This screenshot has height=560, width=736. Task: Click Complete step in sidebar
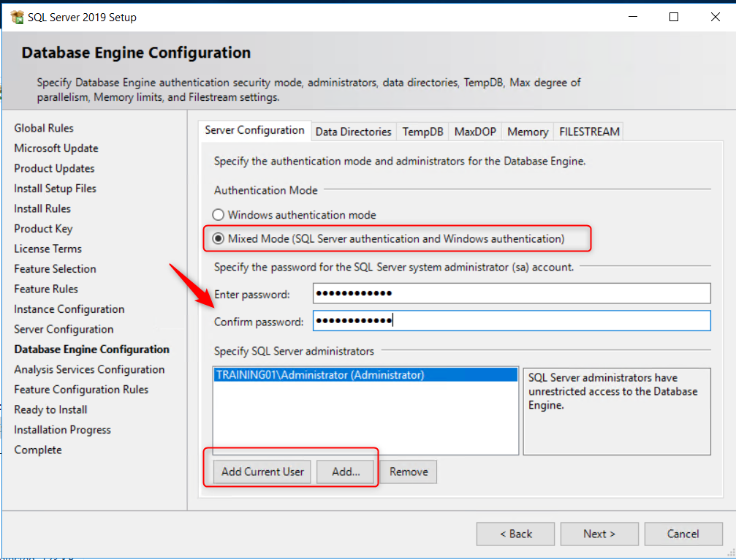tap(38, 450)
